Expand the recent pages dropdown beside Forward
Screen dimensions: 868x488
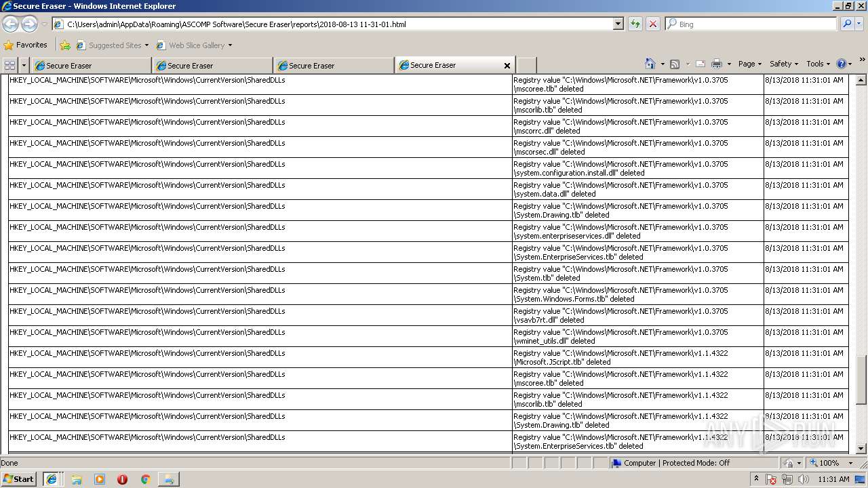(x=44, y=24)
